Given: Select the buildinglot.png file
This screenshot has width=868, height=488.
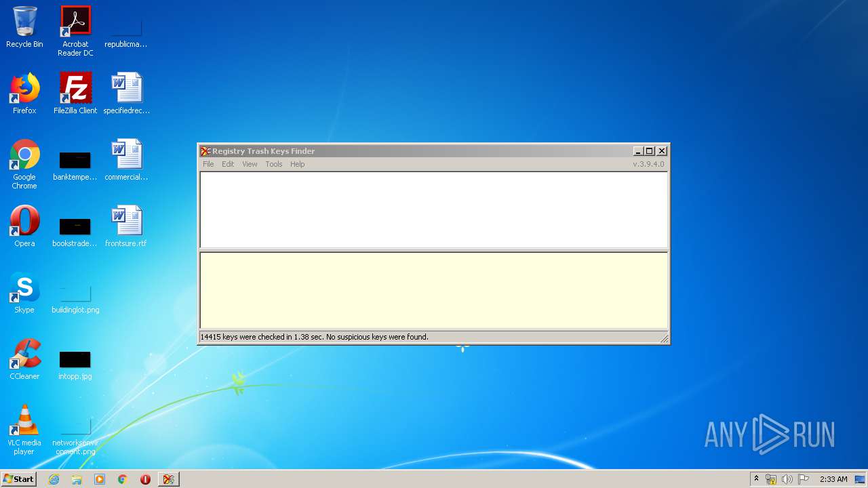Looking at the screenshot, I should (75, 298).
